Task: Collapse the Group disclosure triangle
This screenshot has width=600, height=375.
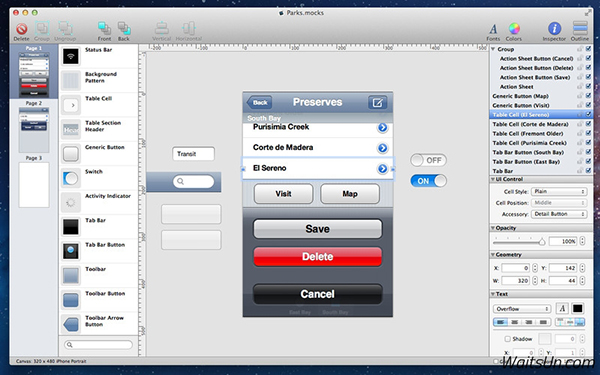Action: (x=494, y=49)
